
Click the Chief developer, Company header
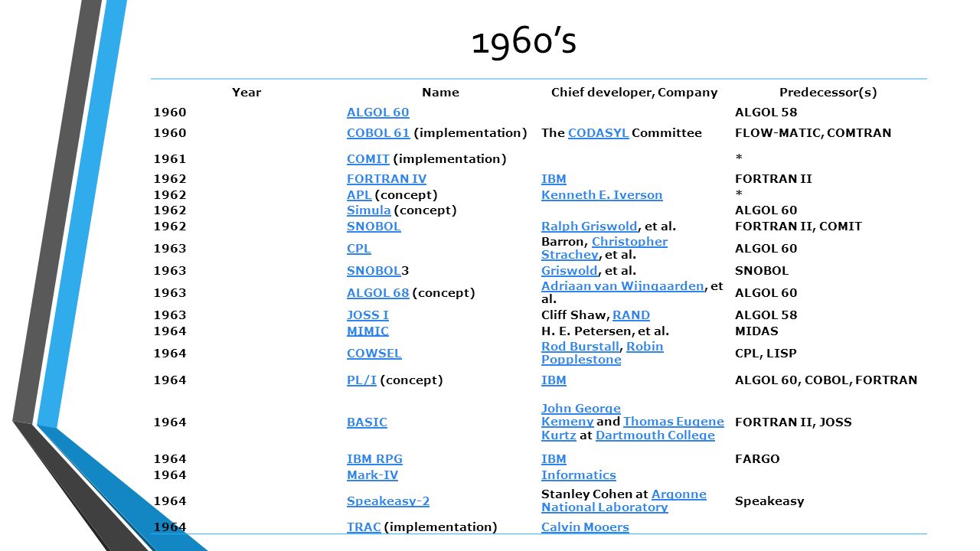[635, 93]
